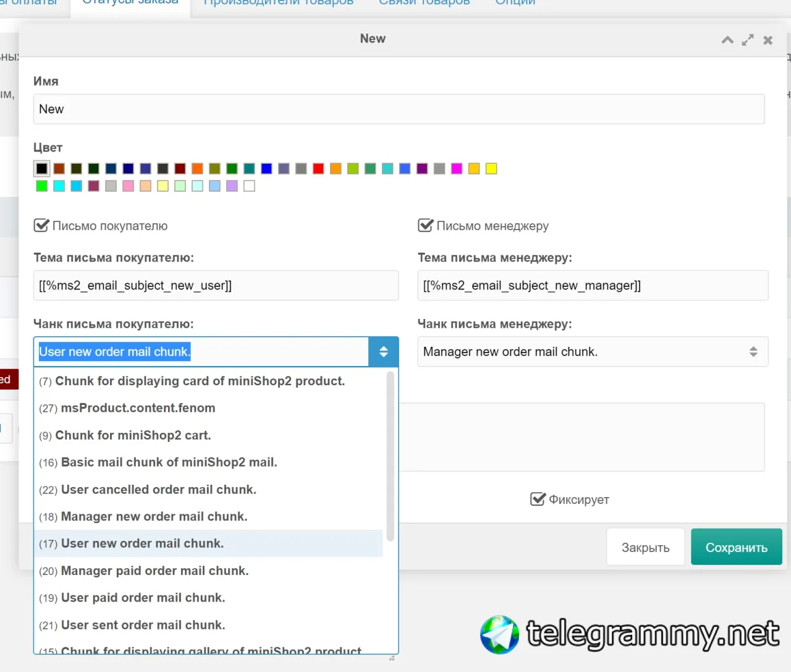Pick the brown color swatch

coord(59,169)
